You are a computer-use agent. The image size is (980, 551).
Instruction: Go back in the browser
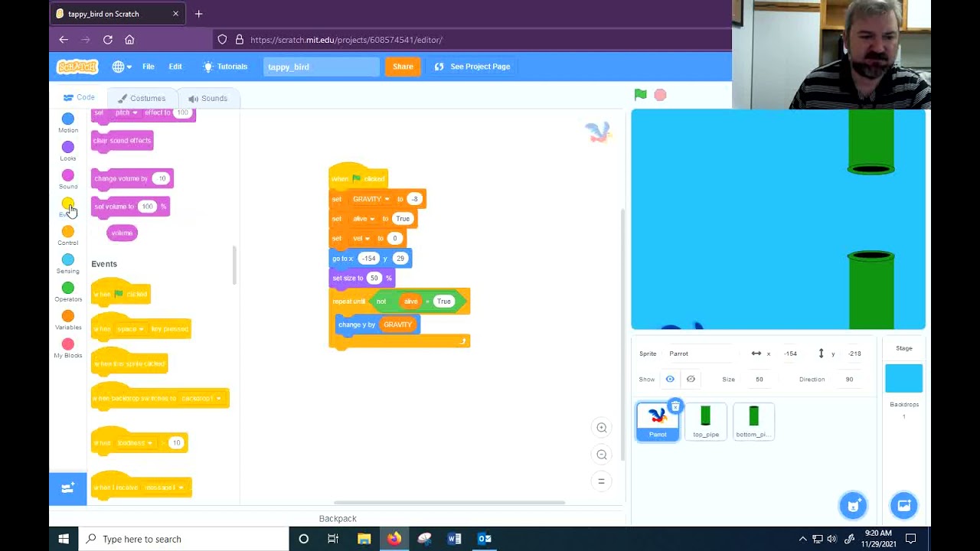(x=64, y=40)
